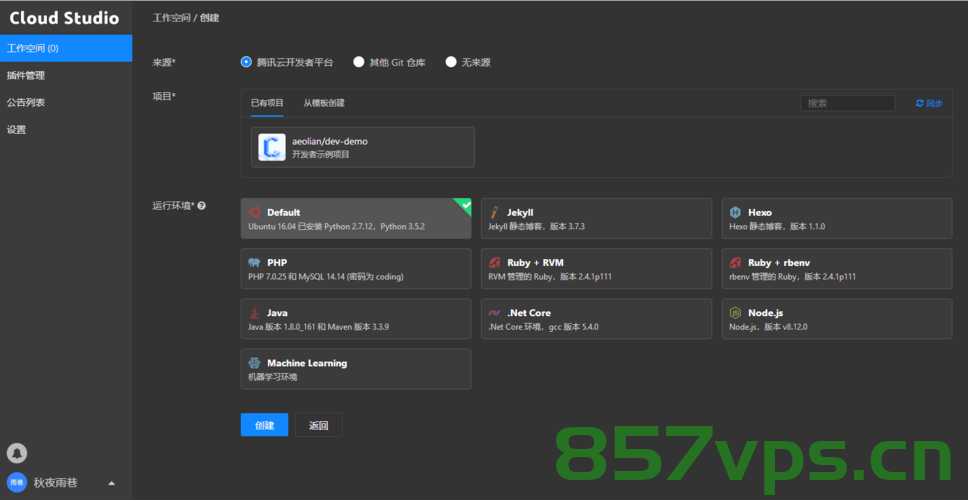Screen dimensions: 968x500
Task: Select the aeolian/dev-demo project card
Action: coord(363,147)
